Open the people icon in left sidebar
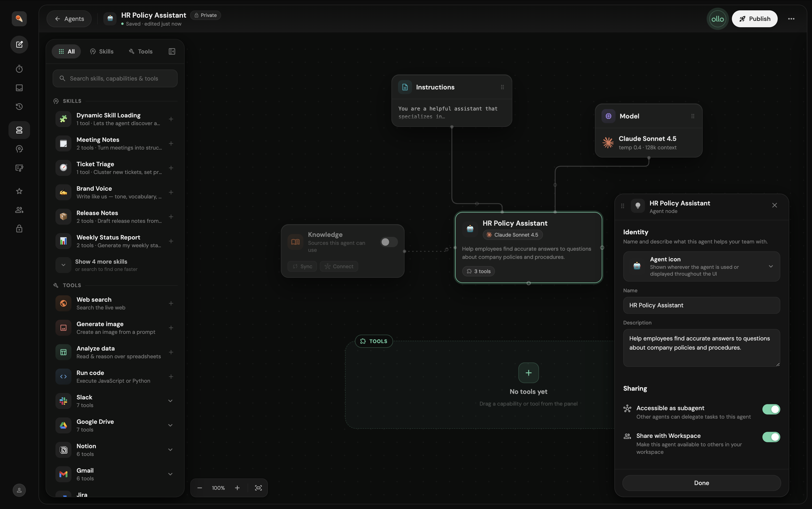This screenshot has height=509, width=812. [x=19, y=210]
